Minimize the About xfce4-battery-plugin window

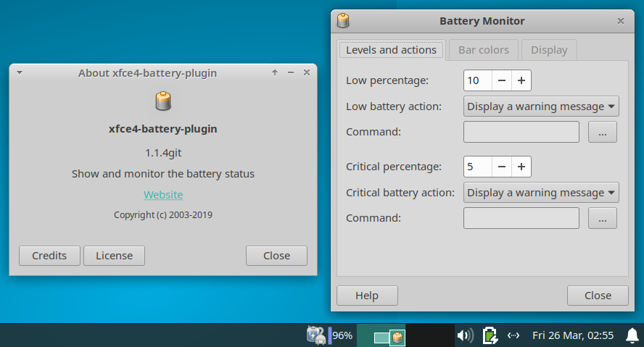[x=291, y=72]
